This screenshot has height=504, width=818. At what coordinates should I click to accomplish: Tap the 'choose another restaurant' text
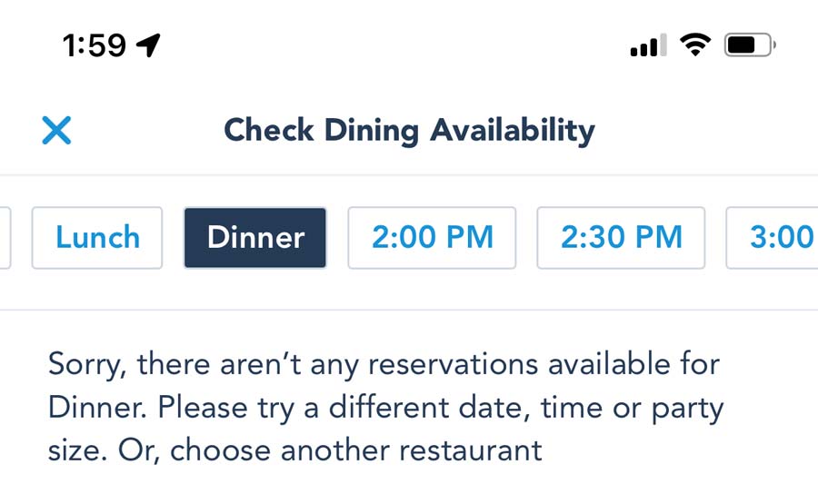point(355,450)
